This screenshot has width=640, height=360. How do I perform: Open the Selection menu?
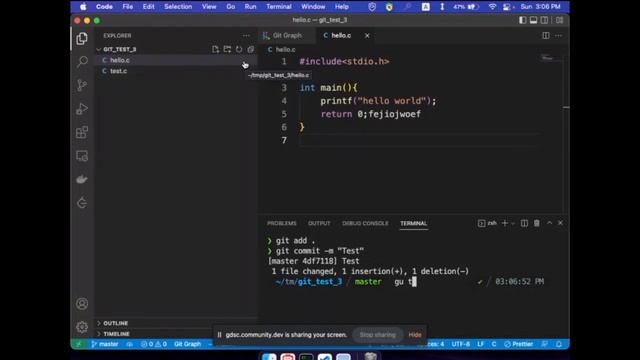pos(178,7)
